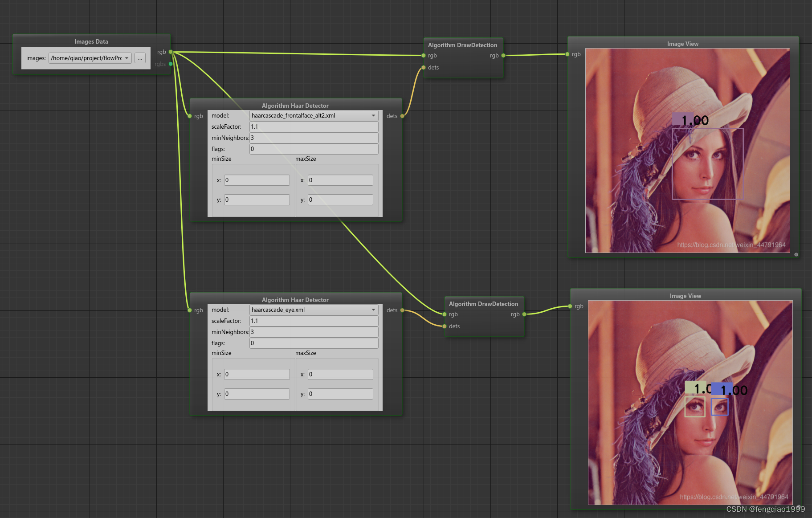
Task: Open the haarcascade_eye.xml model dropdown
Action: click(314, 310)
